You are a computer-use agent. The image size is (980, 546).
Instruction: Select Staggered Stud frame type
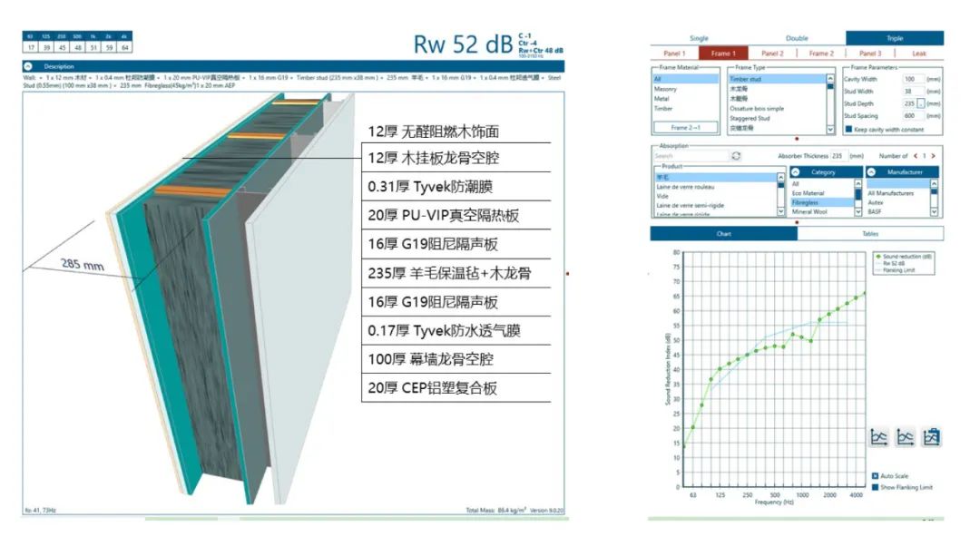click(x=751, y=118)
